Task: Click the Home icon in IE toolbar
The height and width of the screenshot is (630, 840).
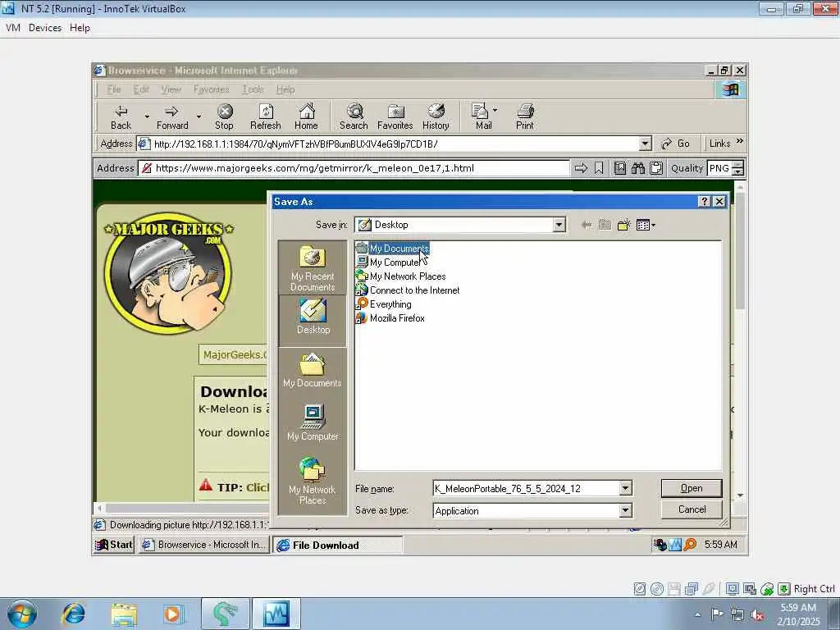Action: point(307,111)
